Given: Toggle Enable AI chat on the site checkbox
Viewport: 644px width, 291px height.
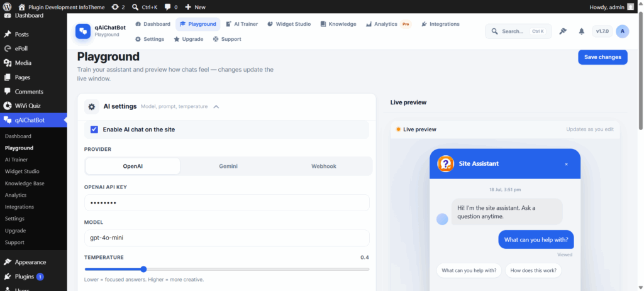Looking at the screenshot, I should [94, 129].
